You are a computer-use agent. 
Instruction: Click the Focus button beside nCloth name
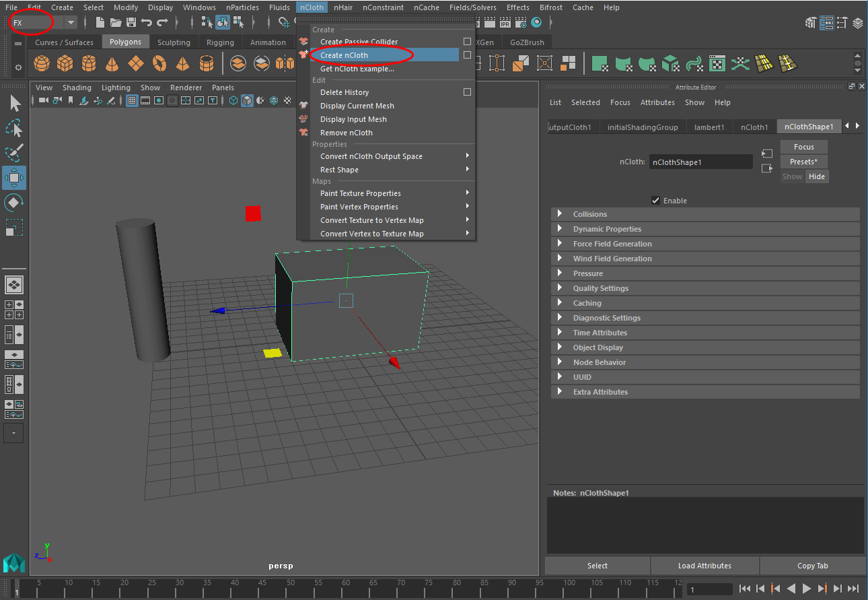click(803, 147)
